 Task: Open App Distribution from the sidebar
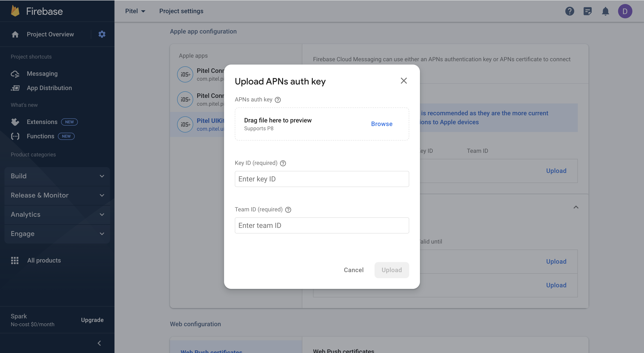coord(49,88)
